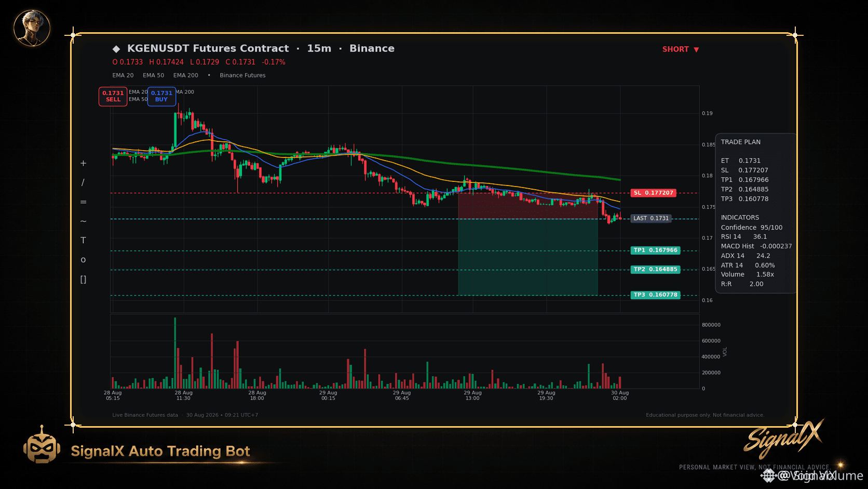The height and width of the screenshot is (489, 868).
Task: Click EMA 200 in the header legend row
Action: [186, 75]
